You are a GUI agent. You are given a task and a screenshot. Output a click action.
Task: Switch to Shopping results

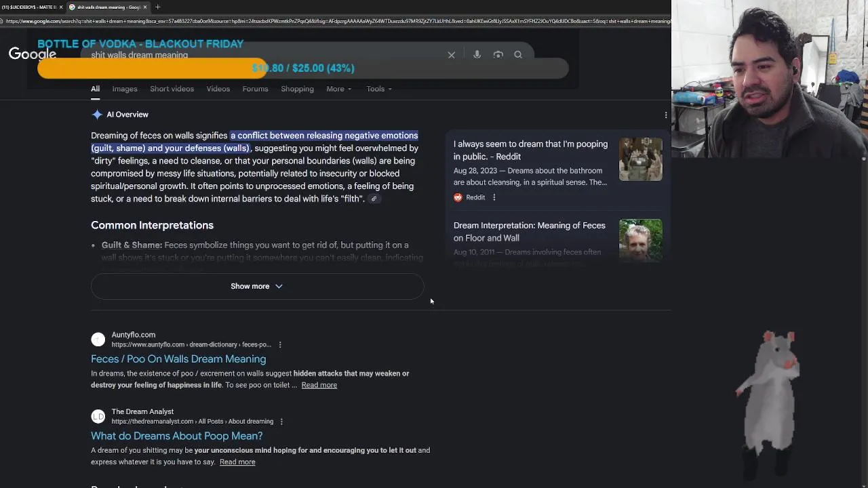coord(297,89)
